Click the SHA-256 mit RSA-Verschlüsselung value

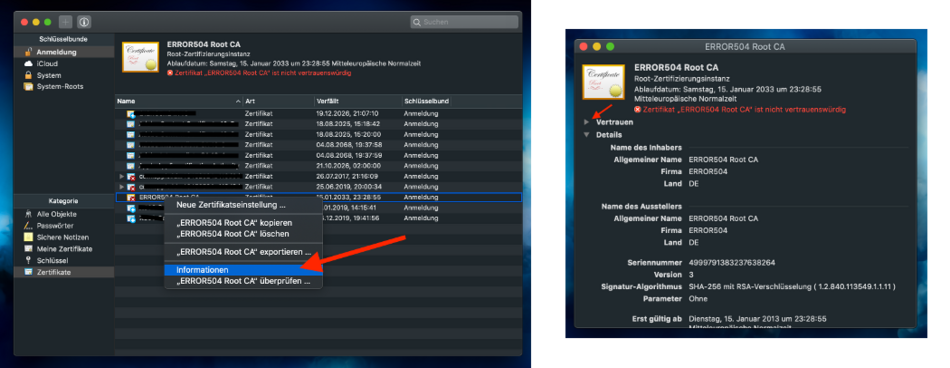tap(792, 286)
